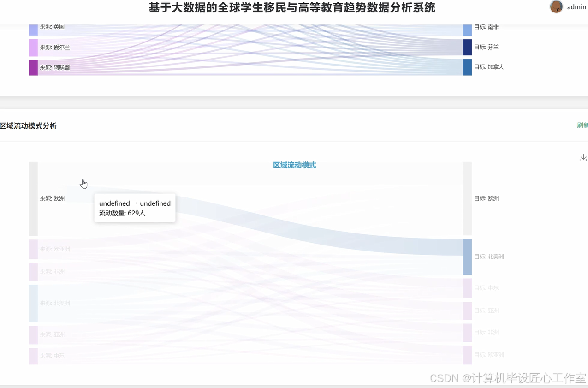
Task: Click the label 目标: 北美洲
Action: coord(489,257)
